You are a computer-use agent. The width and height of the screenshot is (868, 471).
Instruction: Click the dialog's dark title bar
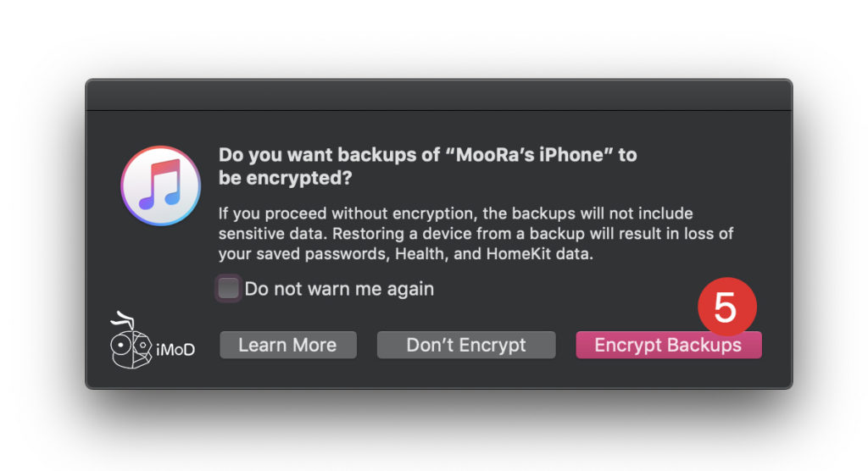point(438,95)
